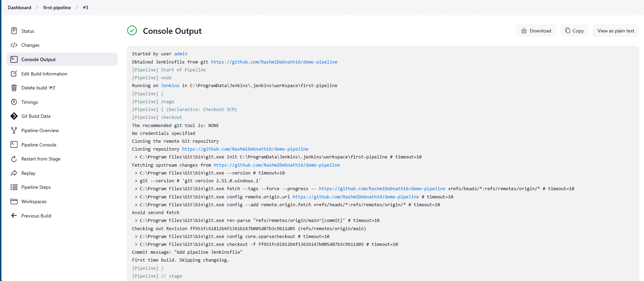Click 'Checking out Revision' log line
The image size is (644, 281).
click(x=249, y=228)
